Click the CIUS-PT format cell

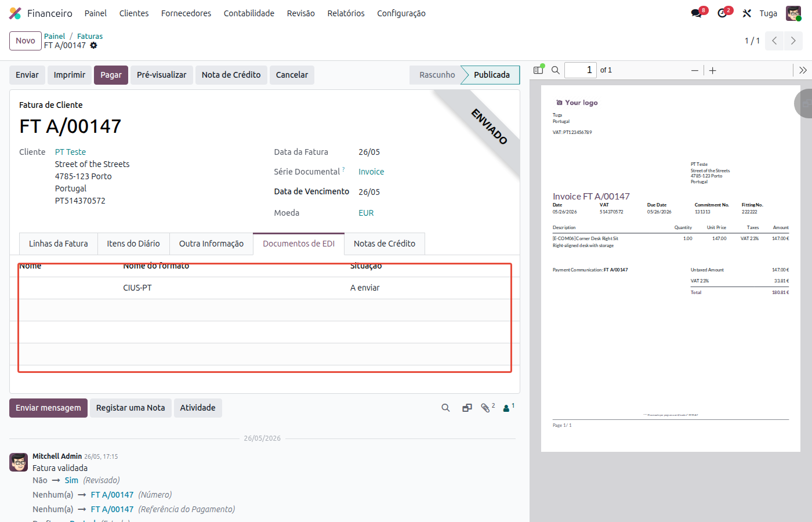tap(137, 288)
